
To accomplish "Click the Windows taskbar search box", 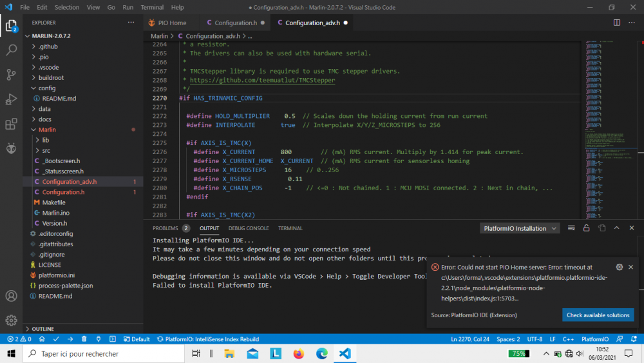I will [104, 353].
